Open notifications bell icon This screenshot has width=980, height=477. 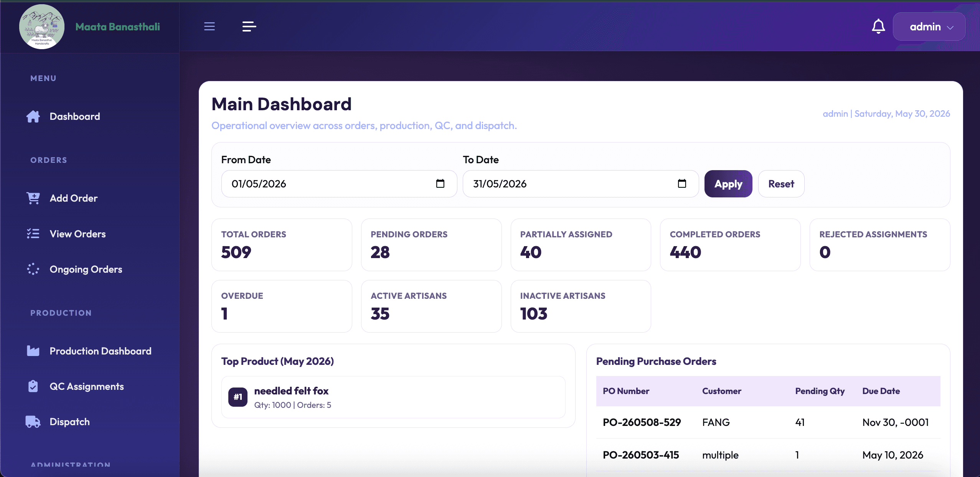point(878,26)
